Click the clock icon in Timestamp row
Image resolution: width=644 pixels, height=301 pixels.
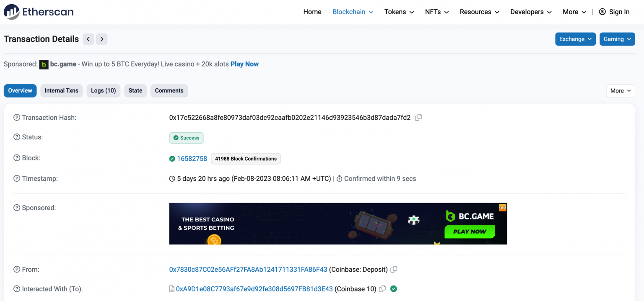(x=172, y=179)
